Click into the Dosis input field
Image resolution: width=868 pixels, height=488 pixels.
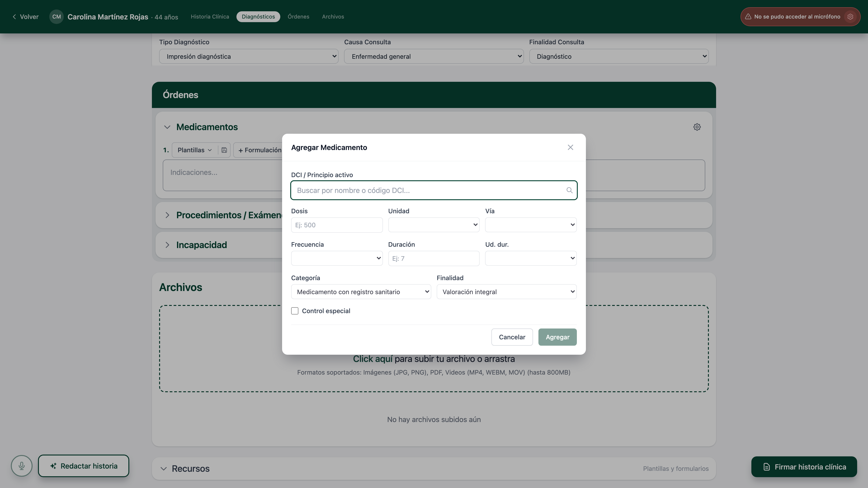(x=337, y=225)
